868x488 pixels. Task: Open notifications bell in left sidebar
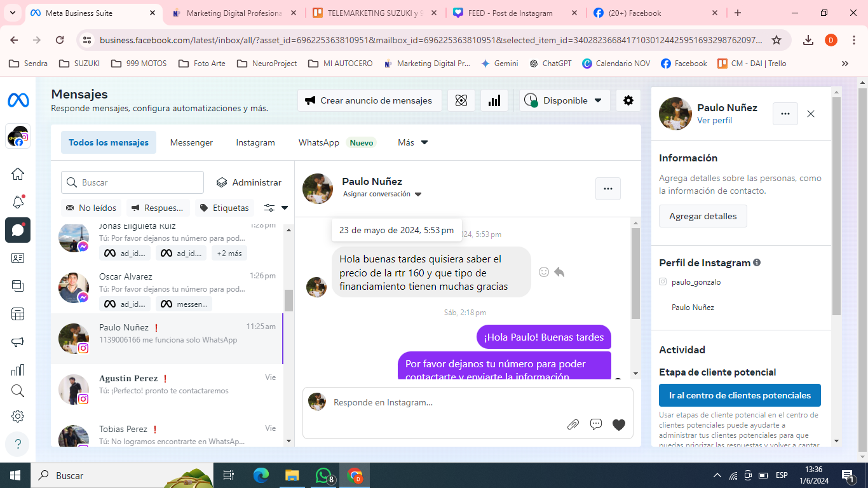tap(18, 202)
